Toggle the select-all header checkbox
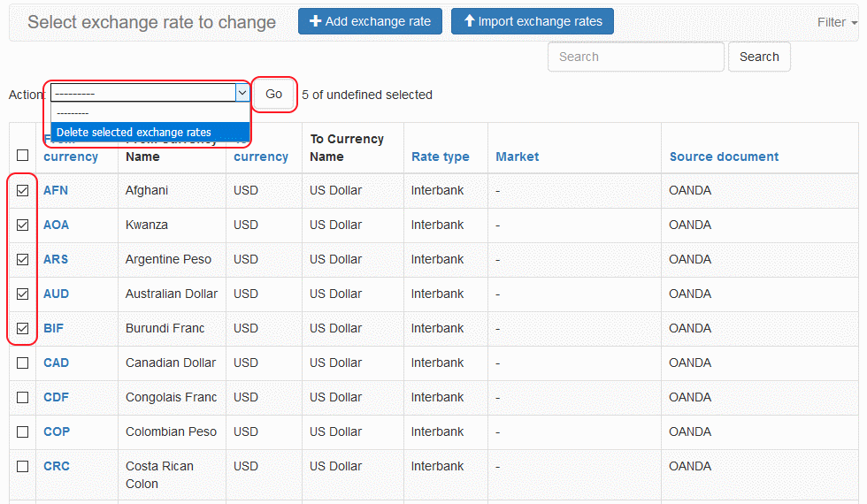 (x=23, y=155)
